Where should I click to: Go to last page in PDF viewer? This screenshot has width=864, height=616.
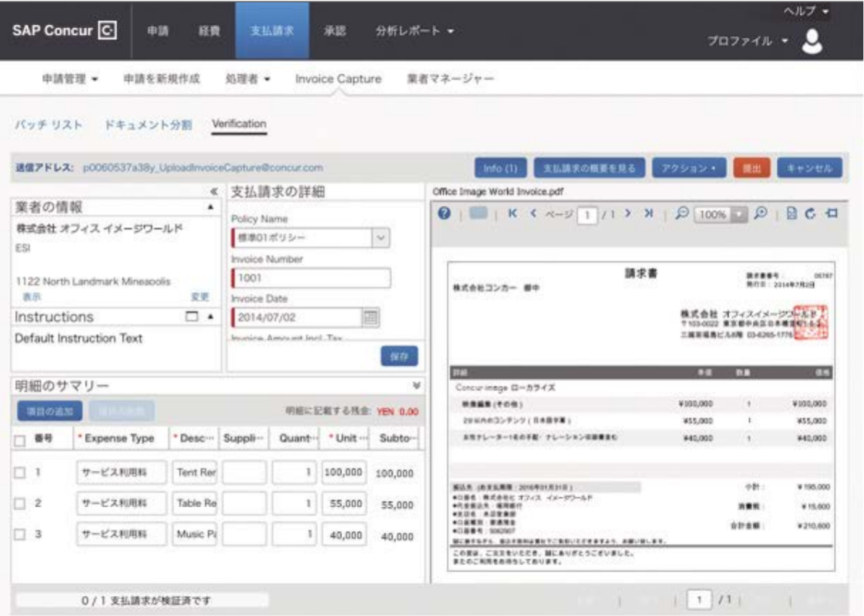click(x=648, y=214)
